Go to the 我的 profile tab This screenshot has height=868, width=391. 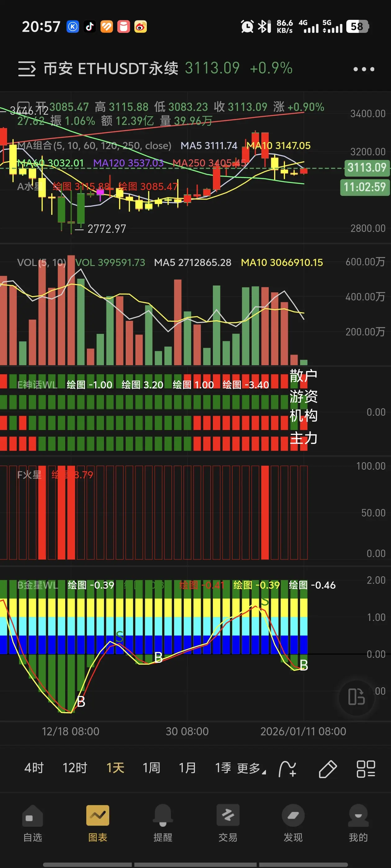click(x=358, y=823)
